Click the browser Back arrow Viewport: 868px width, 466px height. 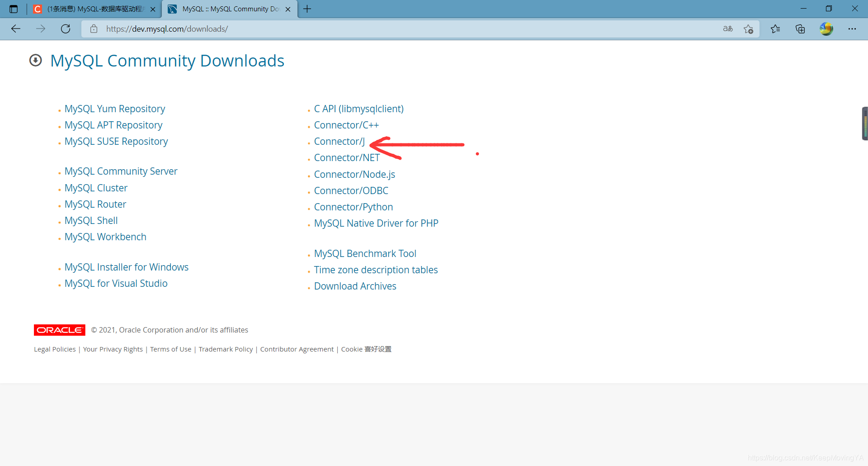coord(16,29)
